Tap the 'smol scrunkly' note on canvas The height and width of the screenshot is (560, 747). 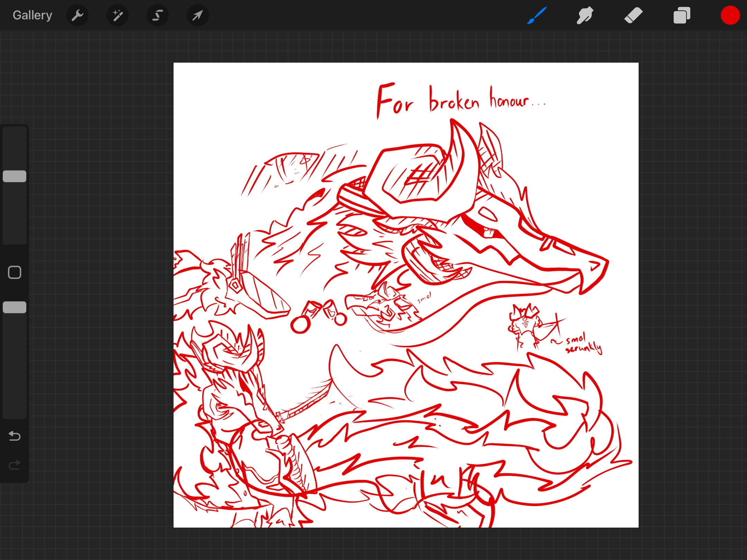tap(584, 344)
